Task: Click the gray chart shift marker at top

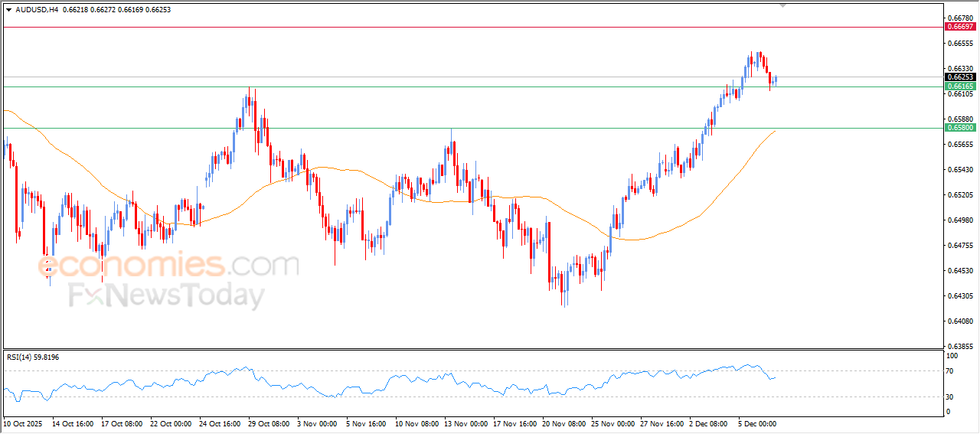Action: click(x=783, y=5)
